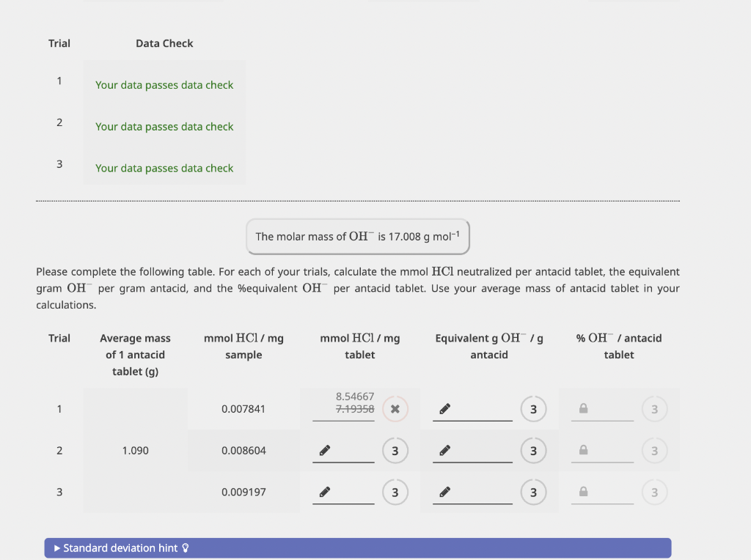Select the pencil edit icon for Trial 2 Equivalent g OH
751x560 pixels.
(443, 450)
